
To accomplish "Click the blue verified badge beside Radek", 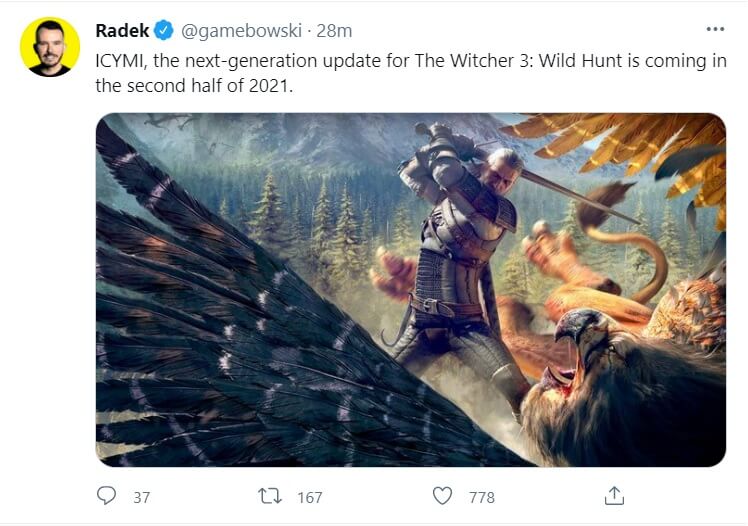I will tap(164, 31).
